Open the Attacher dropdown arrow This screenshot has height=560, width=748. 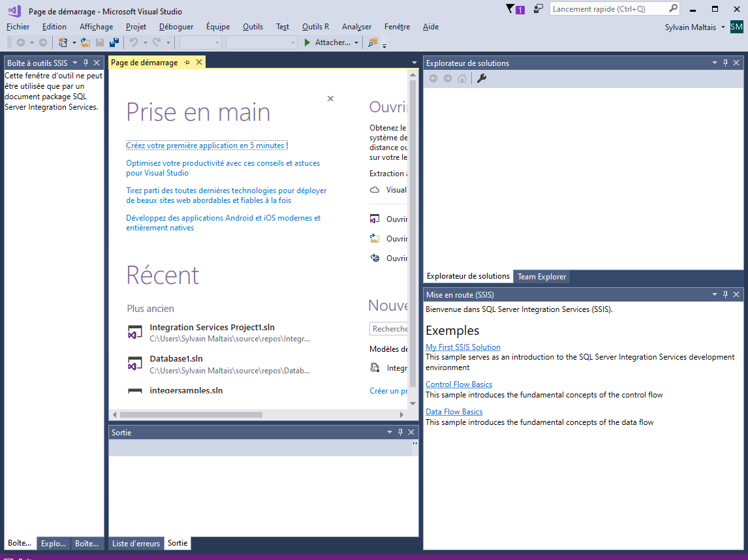click(356, 42)
